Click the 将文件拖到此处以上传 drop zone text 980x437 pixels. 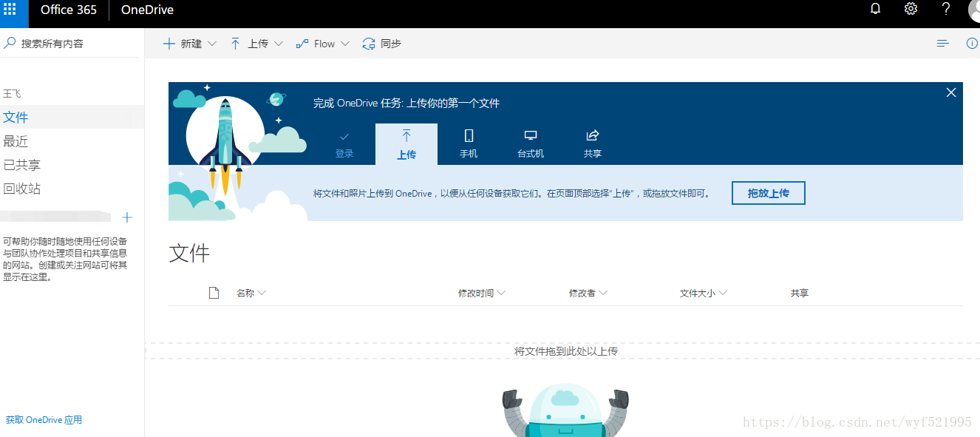pyautogui.click(x=566, y=351)
